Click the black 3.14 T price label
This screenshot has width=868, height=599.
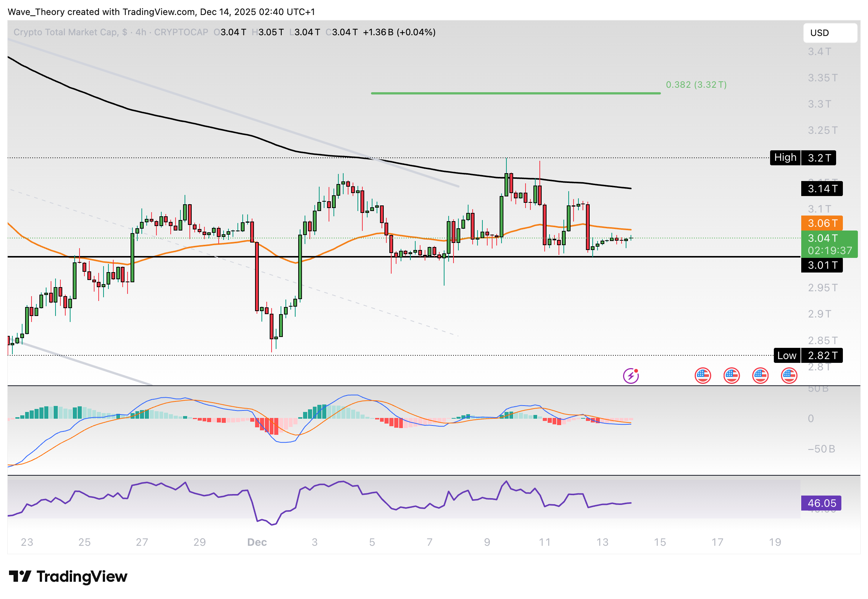[x=821, y=189]
